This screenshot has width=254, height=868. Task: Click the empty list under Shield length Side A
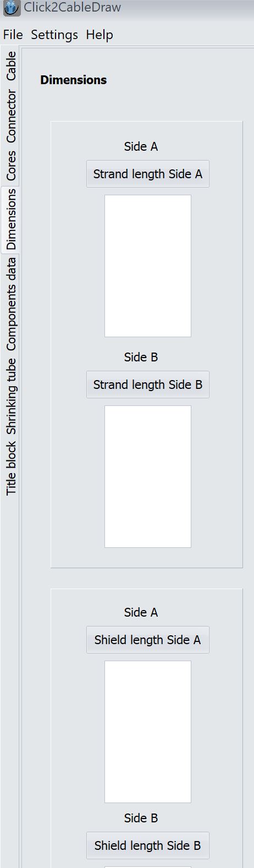tap(148, 732)
